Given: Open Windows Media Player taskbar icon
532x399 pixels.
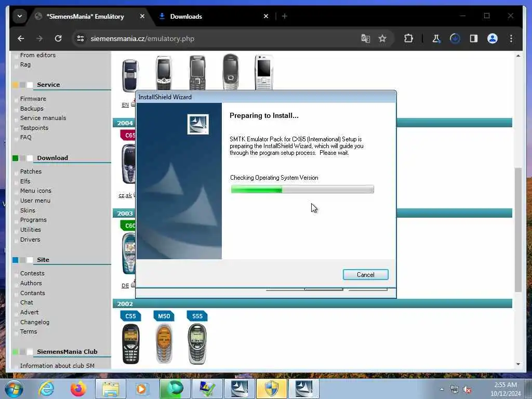Looking at the screenshot, I should (x=141, y=389).
